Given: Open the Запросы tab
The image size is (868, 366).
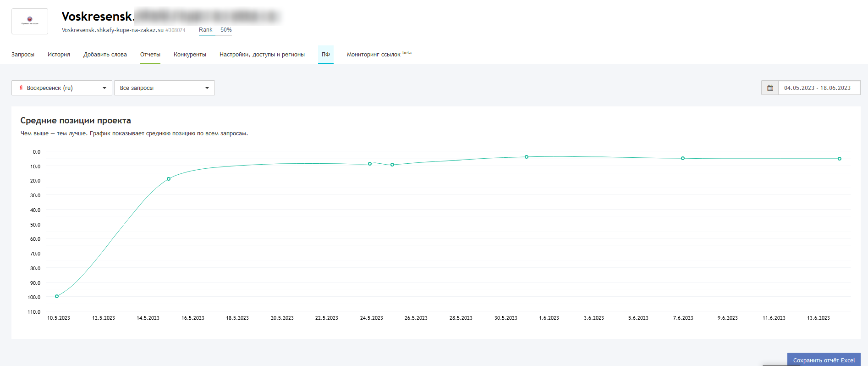Looking at the screenshot, I should point(23,55).
